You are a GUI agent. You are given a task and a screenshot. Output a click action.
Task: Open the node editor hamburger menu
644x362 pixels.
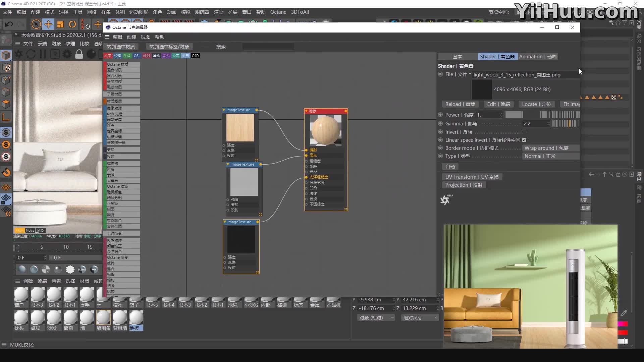[x=107, y=37]
